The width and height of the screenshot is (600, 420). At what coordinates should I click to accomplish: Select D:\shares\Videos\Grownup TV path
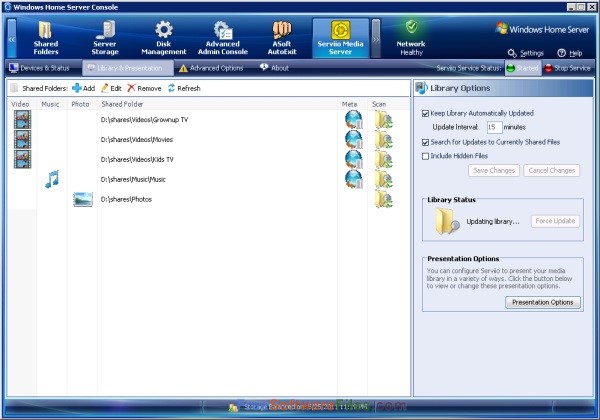pyautogui.click(x=144, y=120)
